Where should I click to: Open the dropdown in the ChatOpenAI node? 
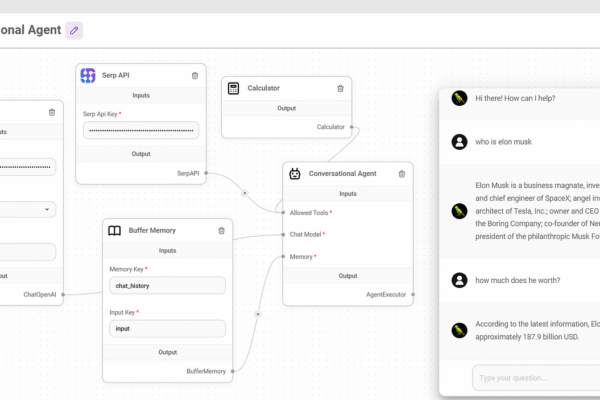pyautogui.click(x=28, y=209)
